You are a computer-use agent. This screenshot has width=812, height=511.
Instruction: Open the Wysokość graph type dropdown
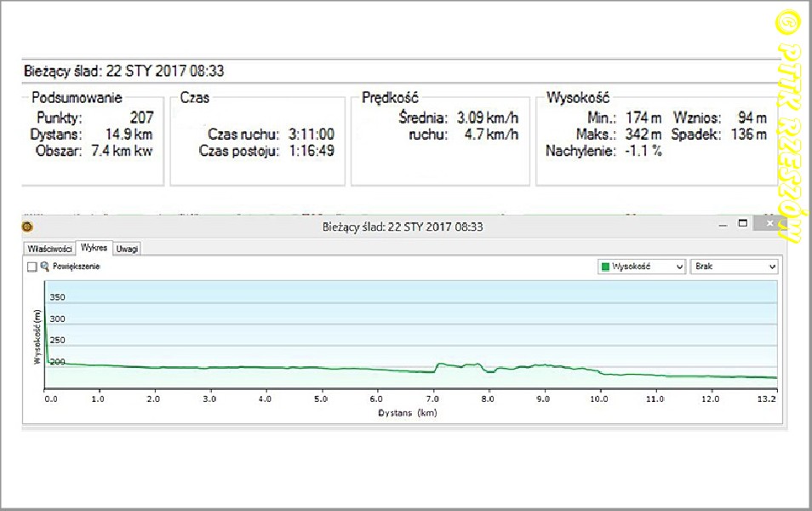641,267
